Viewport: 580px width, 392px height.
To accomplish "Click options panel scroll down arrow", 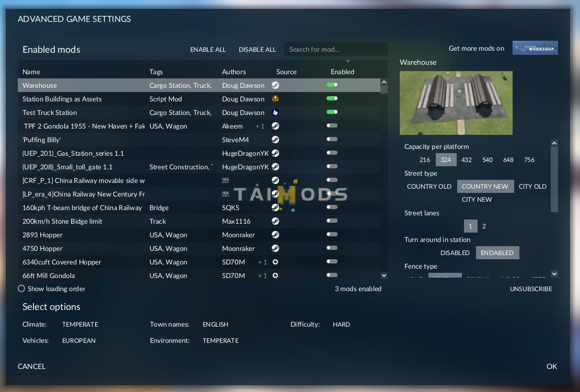I will pos(554,274).
